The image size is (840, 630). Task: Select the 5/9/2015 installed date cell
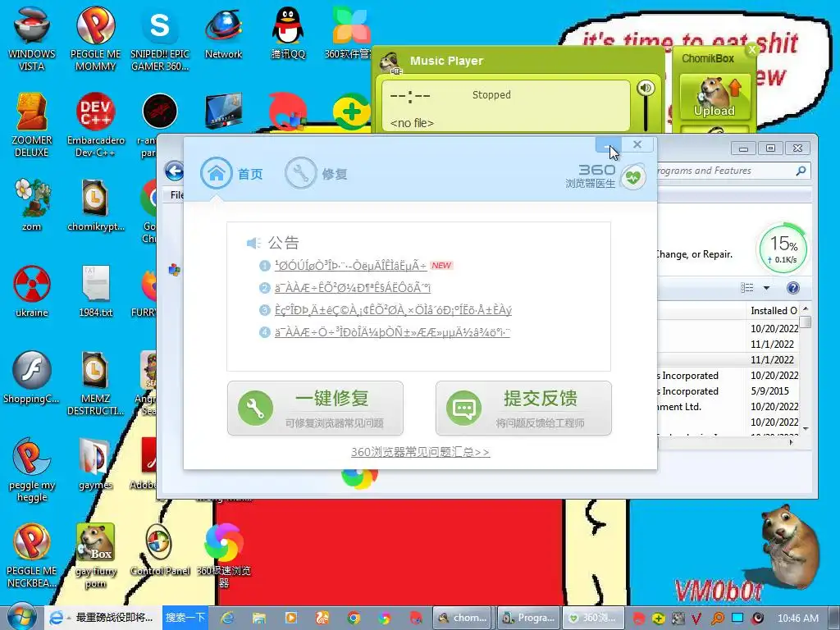pyautogui.click(x=769, y=391)
